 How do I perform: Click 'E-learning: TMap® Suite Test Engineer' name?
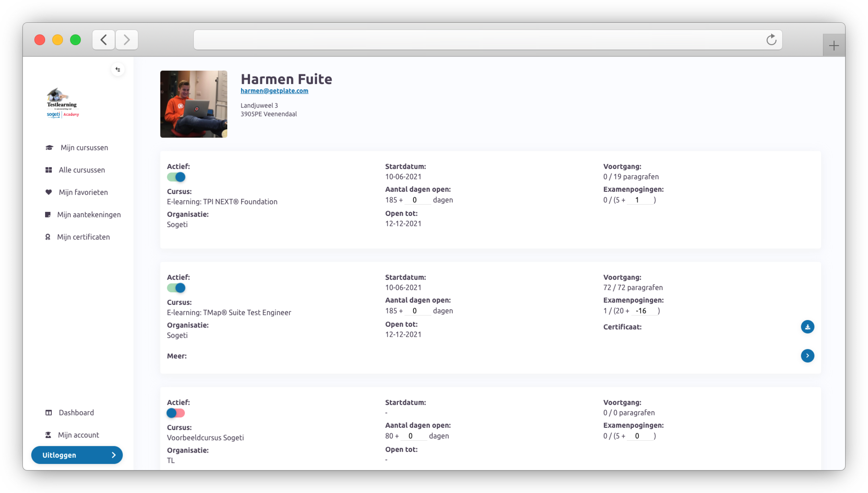229,313
